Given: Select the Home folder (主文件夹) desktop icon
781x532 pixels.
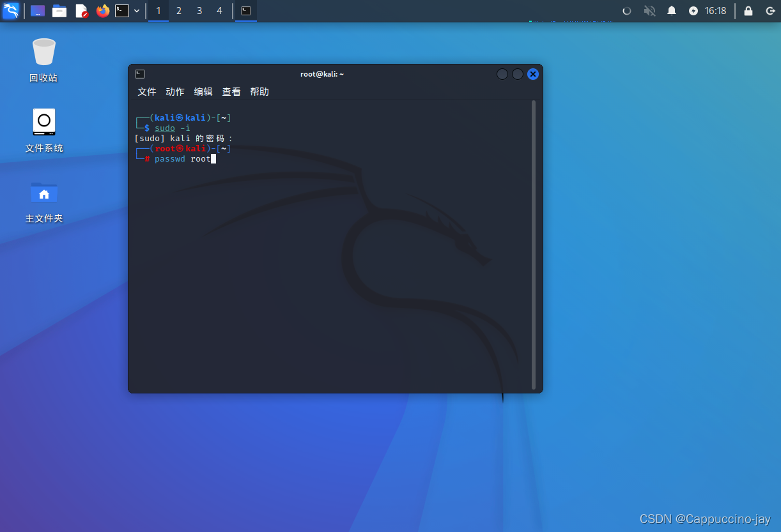Looking at the screenshot, I should (x=44, y=201).
